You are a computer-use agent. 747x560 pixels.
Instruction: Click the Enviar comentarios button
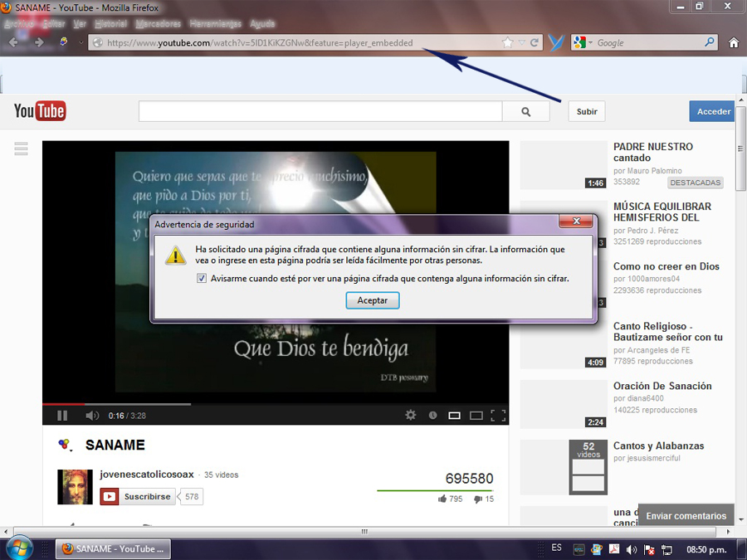[686, 516]
